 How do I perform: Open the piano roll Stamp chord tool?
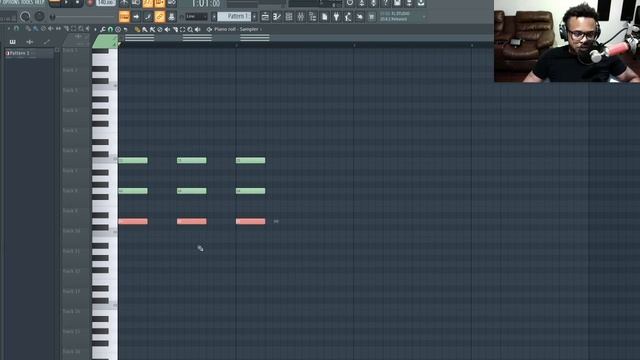coord(118,29)
